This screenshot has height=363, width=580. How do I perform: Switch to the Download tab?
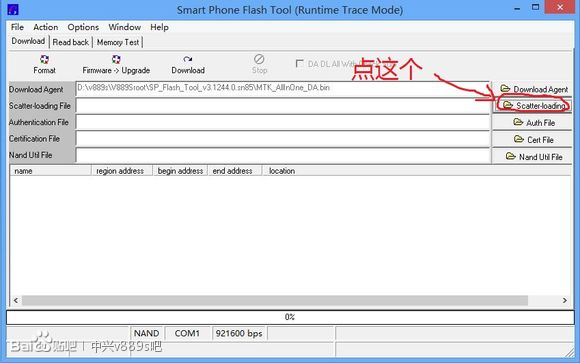[x=28, y=41]
